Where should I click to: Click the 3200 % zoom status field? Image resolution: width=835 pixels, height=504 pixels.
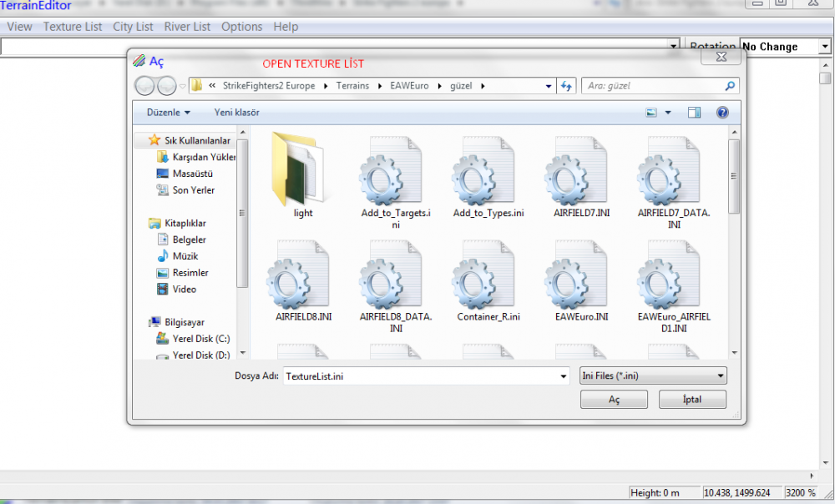(x=800, y=493)
